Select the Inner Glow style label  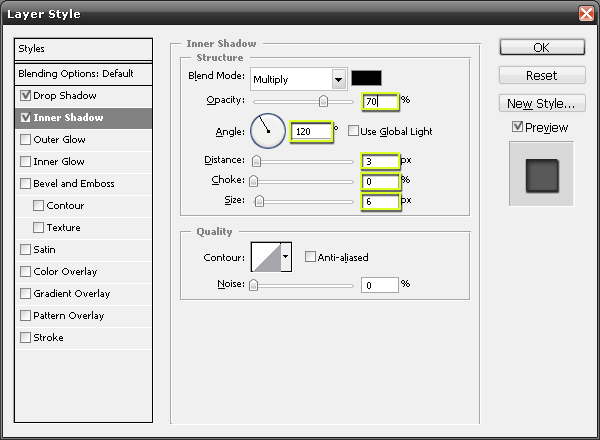59,161
